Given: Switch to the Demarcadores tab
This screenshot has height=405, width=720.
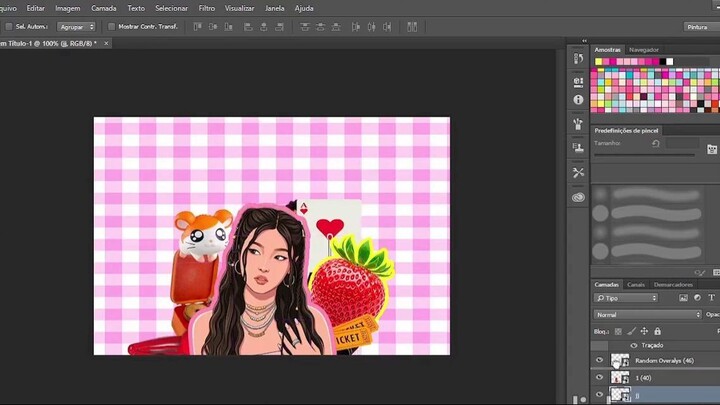Looking at the screenshot, I should coord(673,285).
